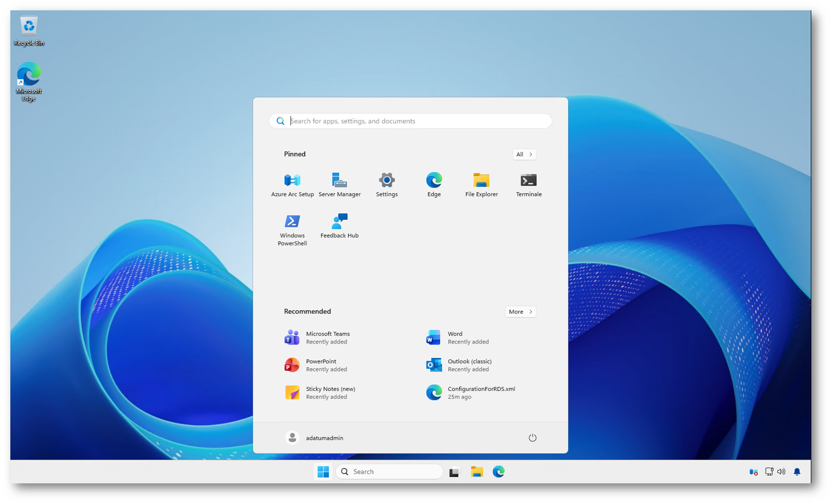Open Azure Arc Setup pinned app
This screenshot has width=832, height=504.
point(292,185)
